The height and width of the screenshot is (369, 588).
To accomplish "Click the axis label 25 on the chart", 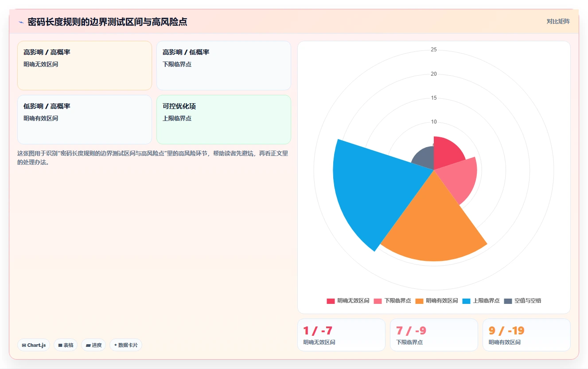I will tap(434, 50).
